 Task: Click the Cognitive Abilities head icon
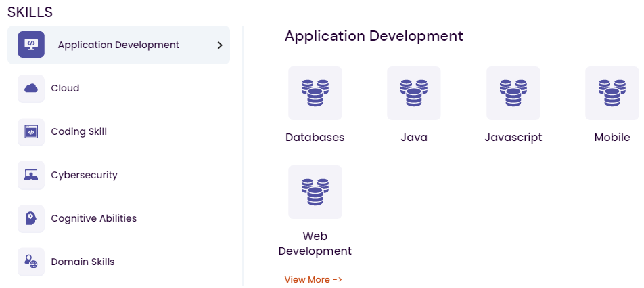coord(31,218)
